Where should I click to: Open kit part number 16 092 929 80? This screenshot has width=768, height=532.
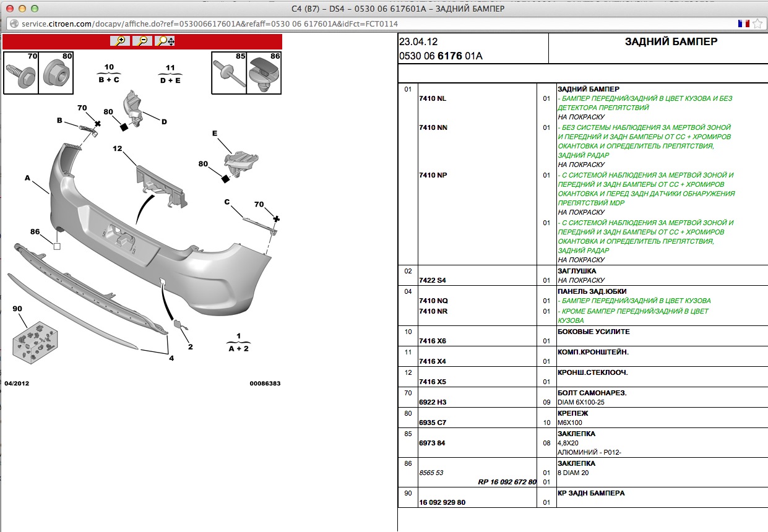442,502
